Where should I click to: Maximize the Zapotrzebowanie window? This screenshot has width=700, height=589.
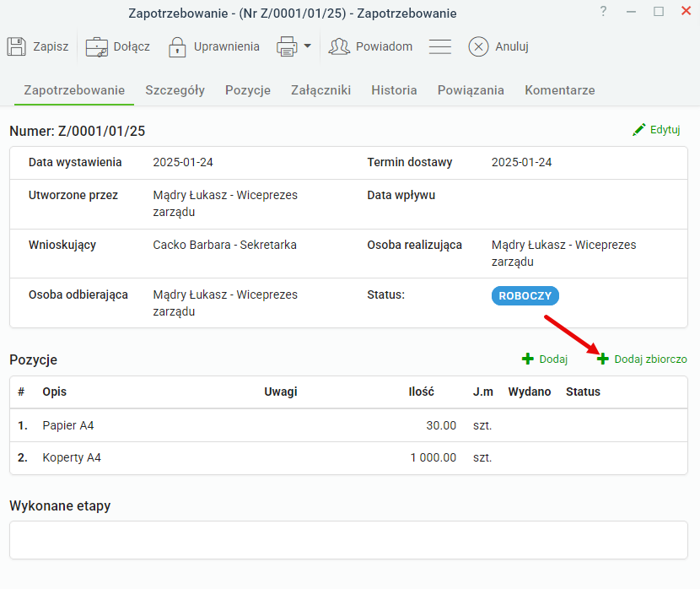(659, 11)
